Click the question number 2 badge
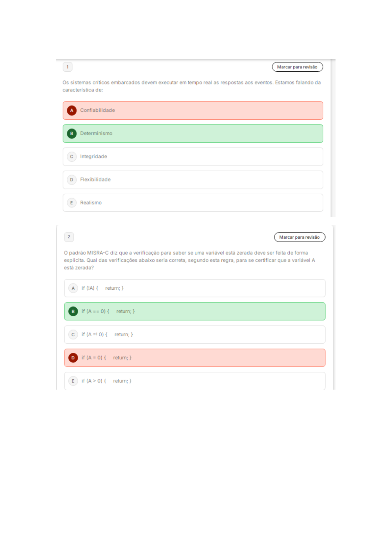 pos(69,237)
